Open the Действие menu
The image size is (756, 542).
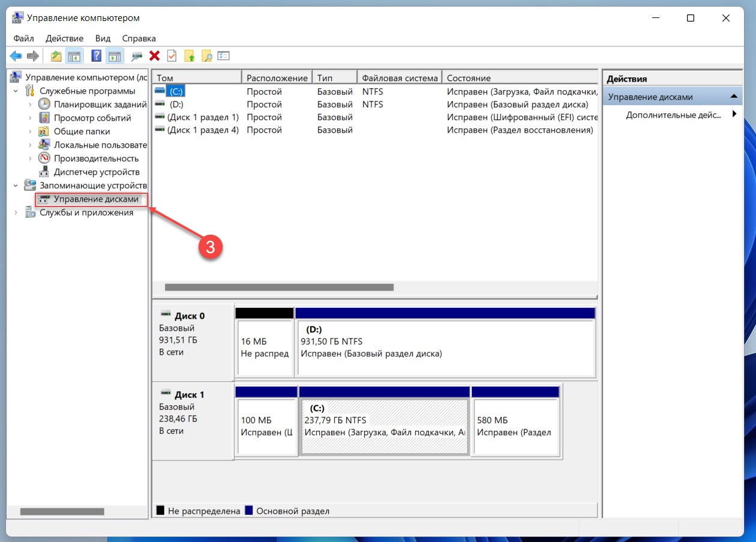[x=65, y=38]
